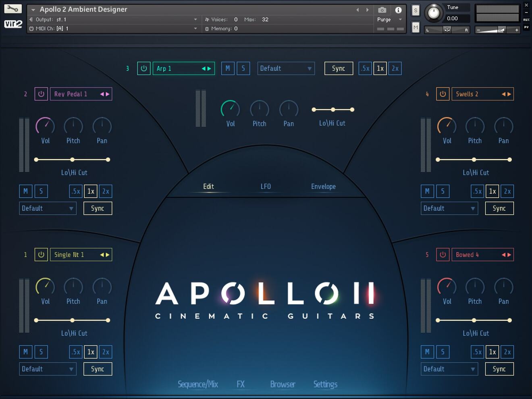Switch to the LFO tab
Image resolution: width=532 pixels, height=399 pixels.
[x=266, y=186]
